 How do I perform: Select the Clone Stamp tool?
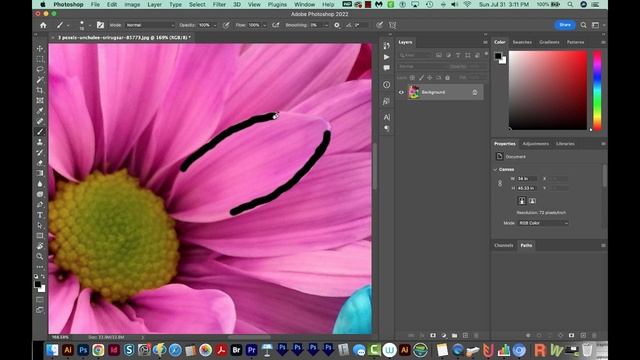pyautogui.click(x=40, y=142)
